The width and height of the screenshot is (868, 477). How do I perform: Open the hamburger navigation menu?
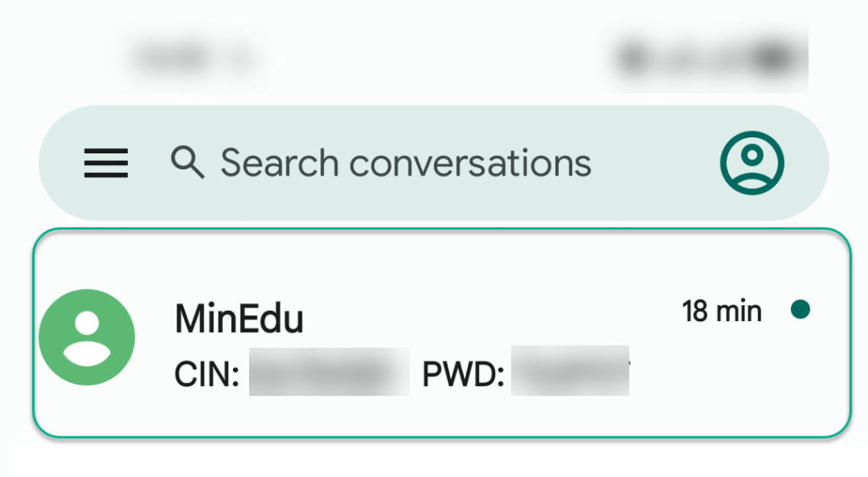[106, 163]
